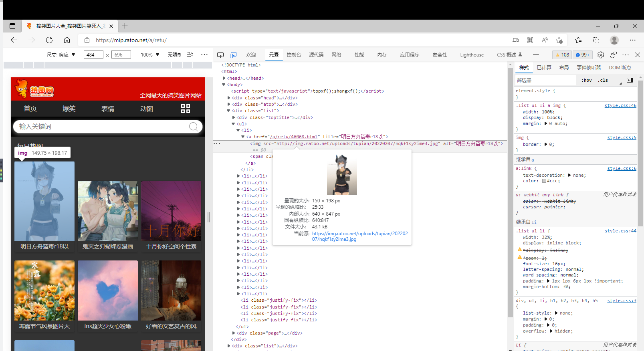Open the collections icon
Screen dimensions: 644x351
point(596,40)
